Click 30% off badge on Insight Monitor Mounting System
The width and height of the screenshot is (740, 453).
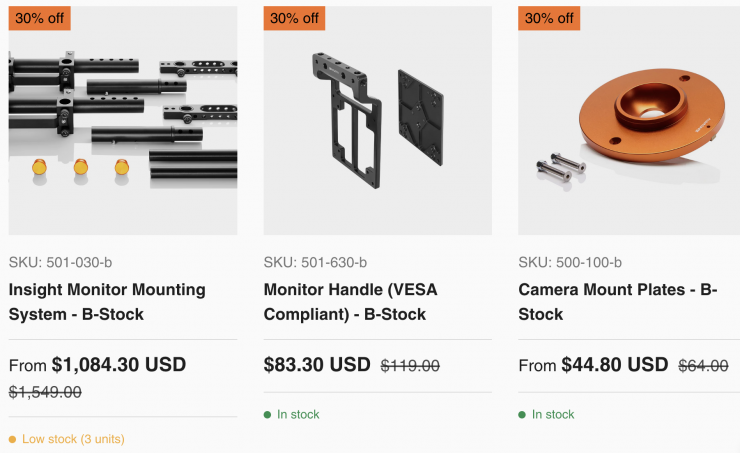pos(40,18)
